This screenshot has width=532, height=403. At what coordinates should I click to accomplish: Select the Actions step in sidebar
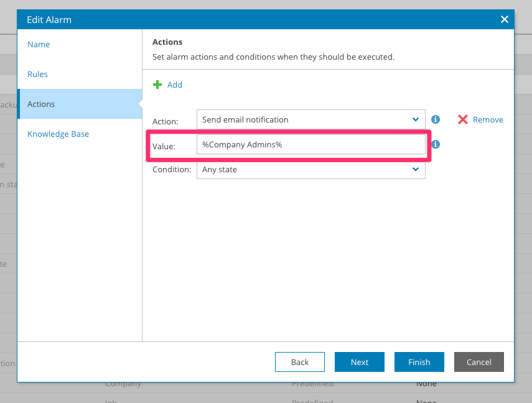(41, 104)
